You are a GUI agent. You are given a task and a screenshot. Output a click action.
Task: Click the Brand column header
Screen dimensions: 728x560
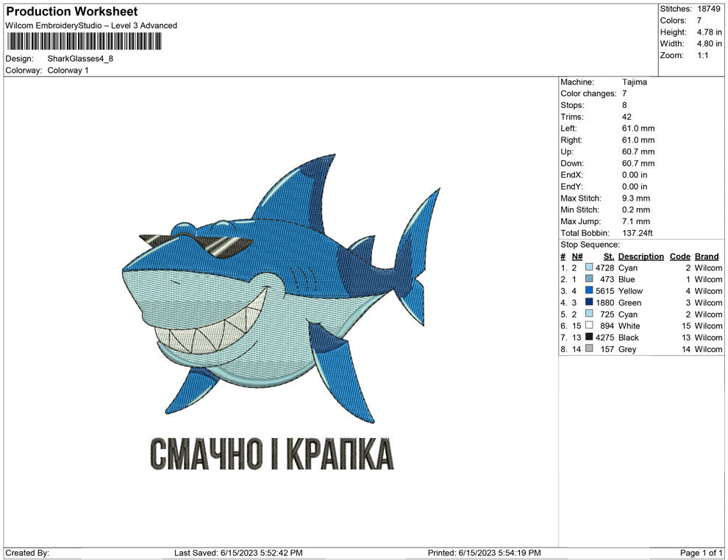point(707,256)
